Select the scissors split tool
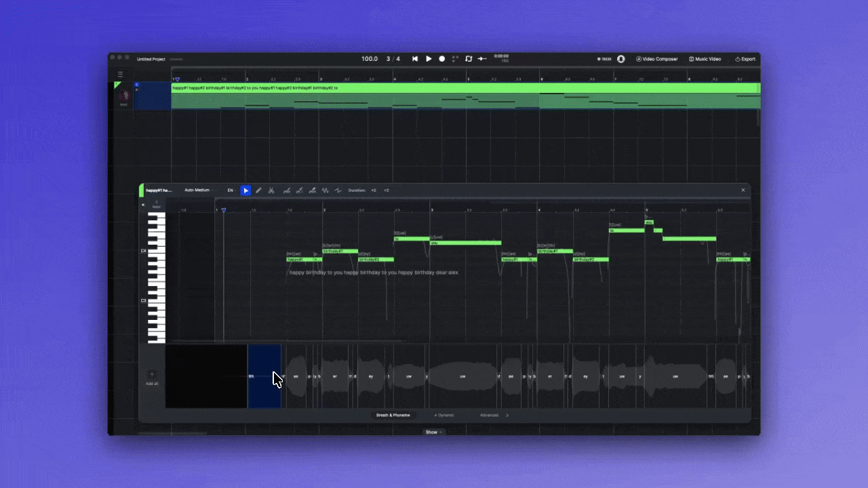This screenshot has height=488, width=868. tap(271, 190)
